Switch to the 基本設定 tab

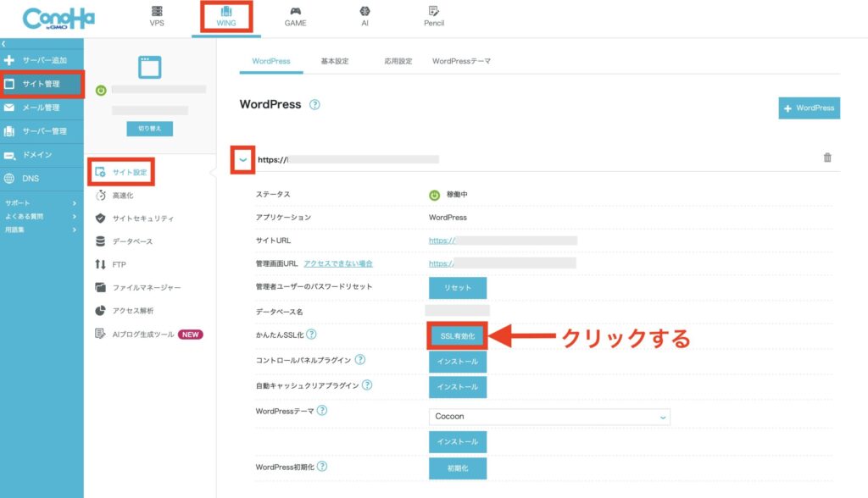[336, 62]
